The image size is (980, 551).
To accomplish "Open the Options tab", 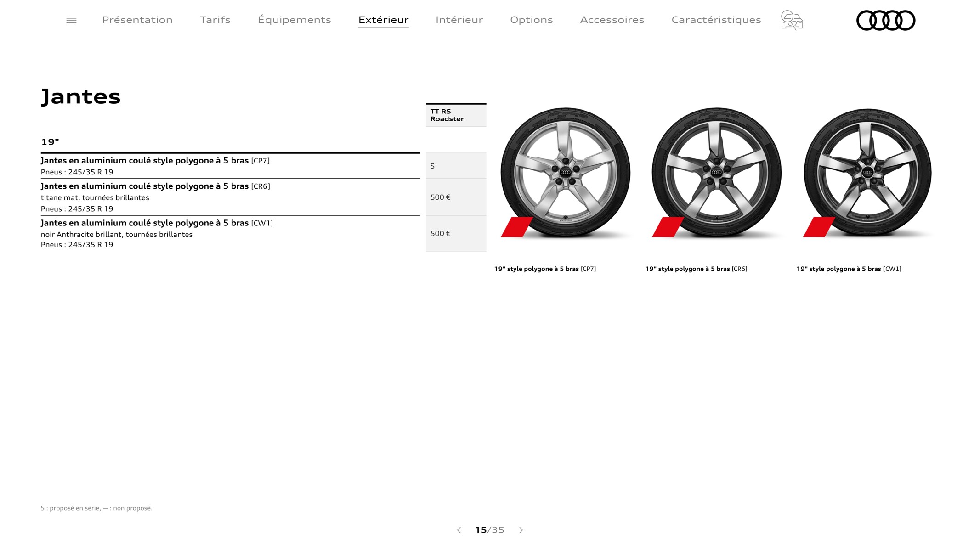I will click(x=532, y=20).
